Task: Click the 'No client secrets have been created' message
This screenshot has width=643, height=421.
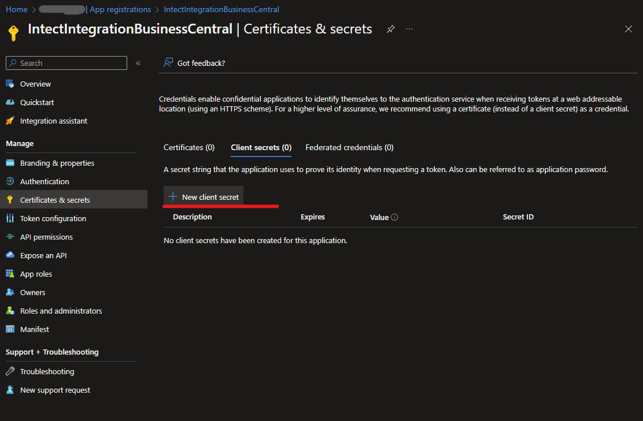Action: tap(255, 240)
